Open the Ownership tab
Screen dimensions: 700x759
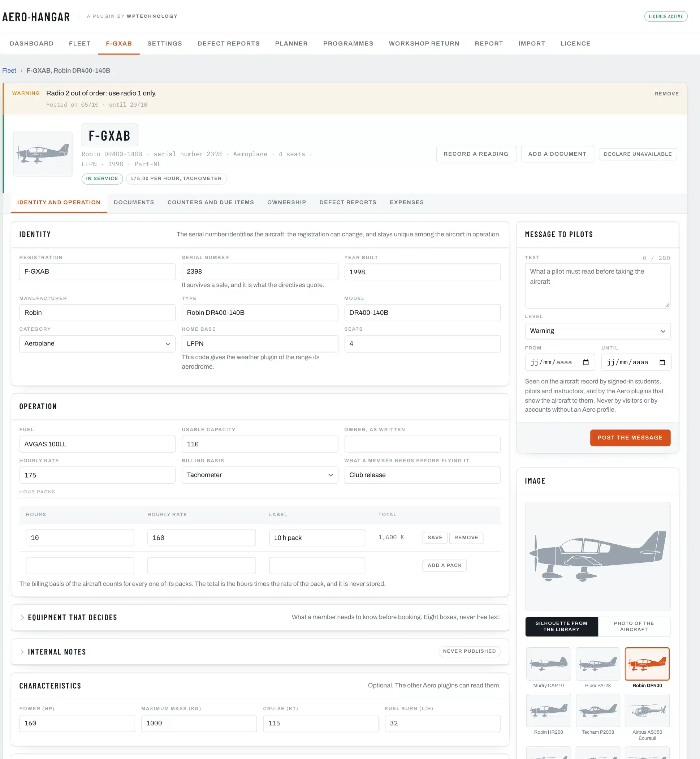coord(286,202)
